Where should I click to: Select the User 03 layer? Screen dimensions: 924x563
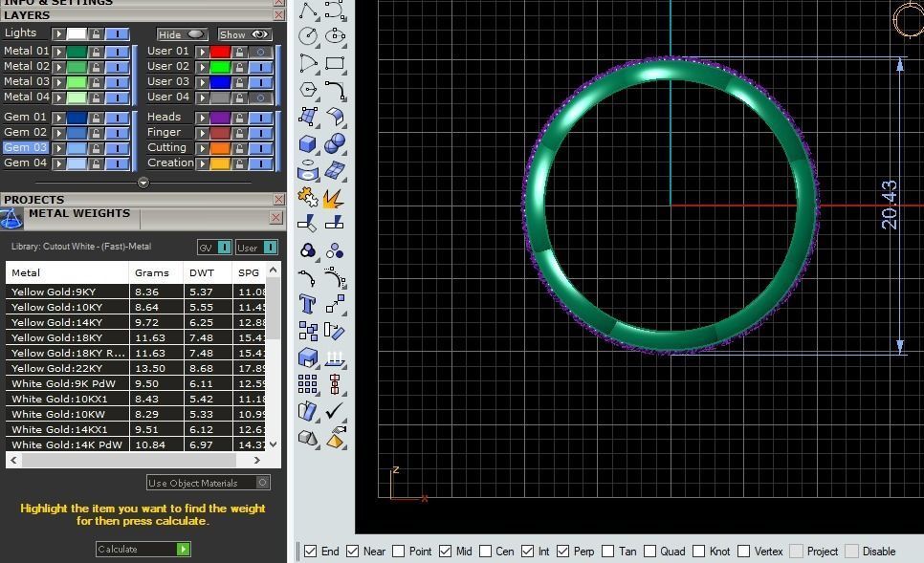168,81
